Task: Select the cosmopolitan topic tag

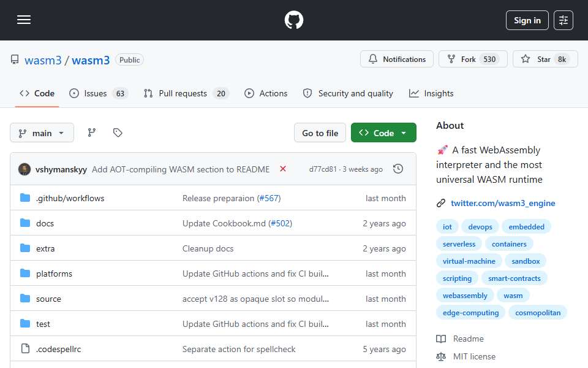Action: point(538,313)
